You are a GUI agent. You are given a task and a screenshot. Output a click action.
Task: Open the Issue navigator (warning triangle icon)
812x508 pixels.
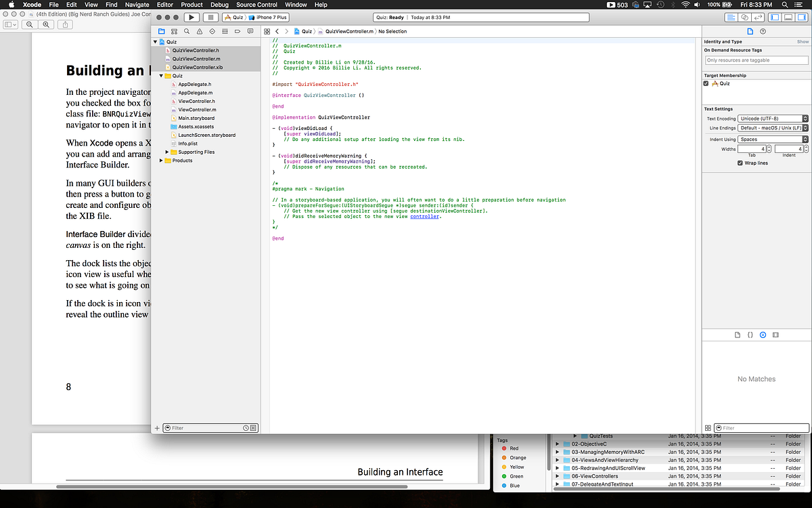[200, 31]
